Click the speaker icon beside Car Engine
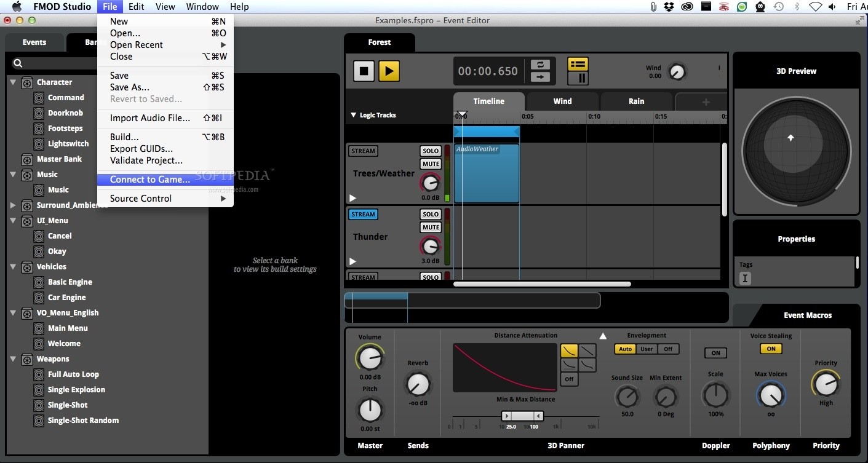 tap(39, 298)
